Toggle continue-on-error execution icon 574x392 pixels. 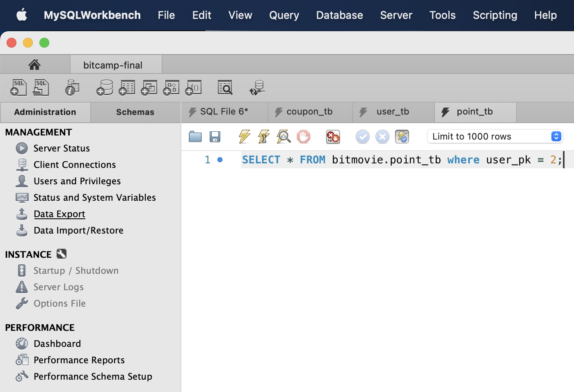(x=333, y=137)
